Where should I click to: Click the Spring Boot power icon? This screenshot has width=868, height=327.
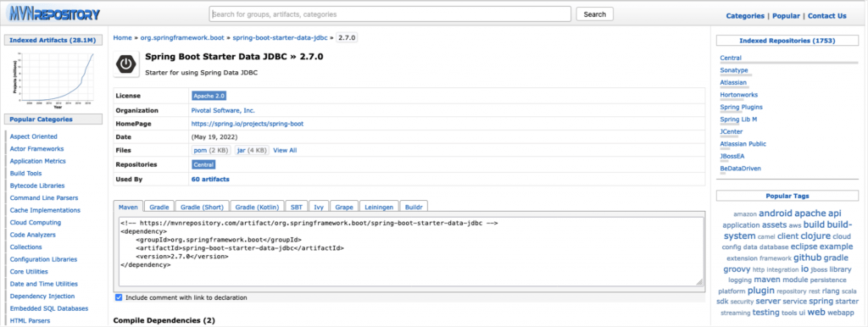(x=127, y=64)
